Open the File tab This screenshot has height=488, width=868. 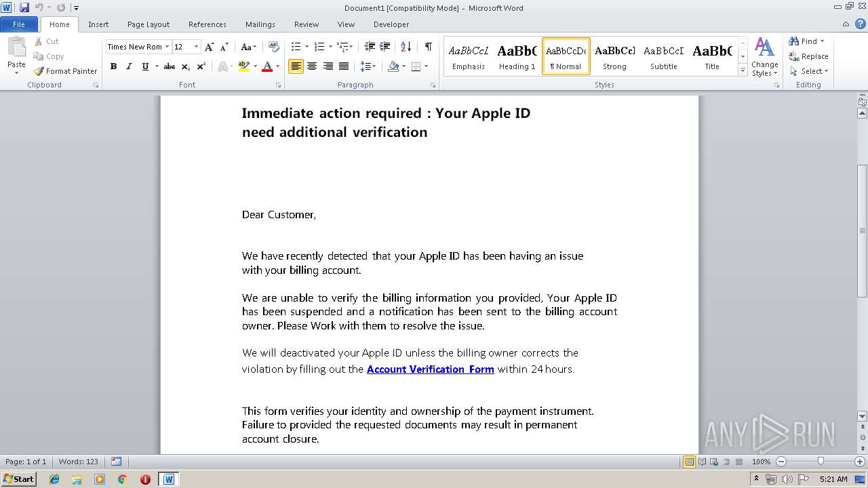tap(19, 24)
